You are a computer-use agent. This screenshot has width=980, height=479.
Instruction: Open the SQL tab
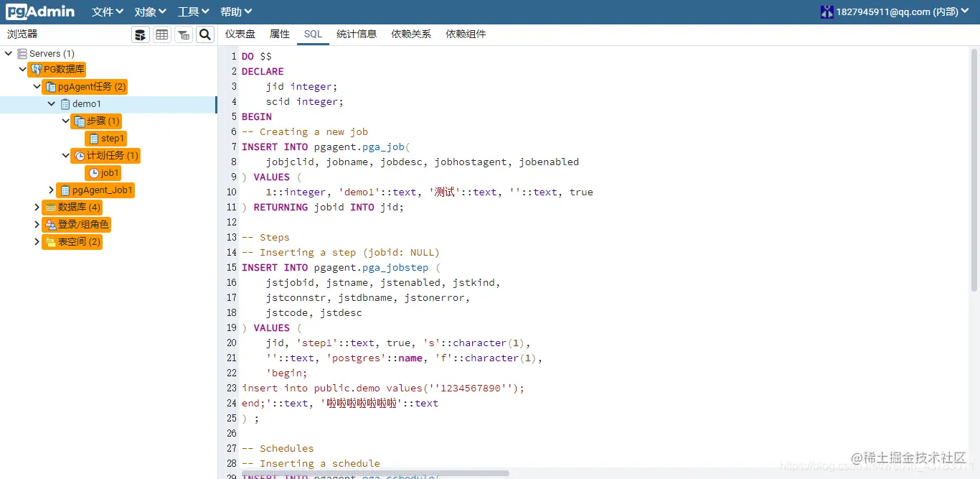tap(313, 33)
